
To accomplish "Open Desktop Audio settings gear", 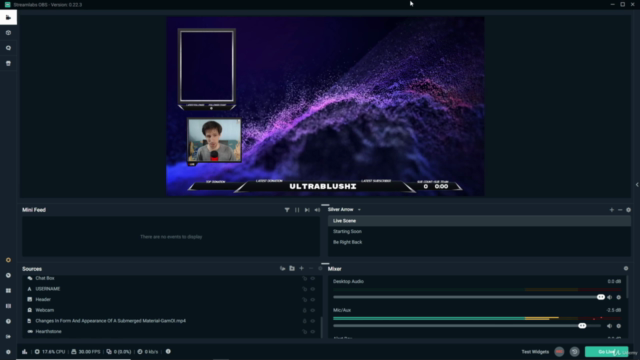I will coord(618,298).
